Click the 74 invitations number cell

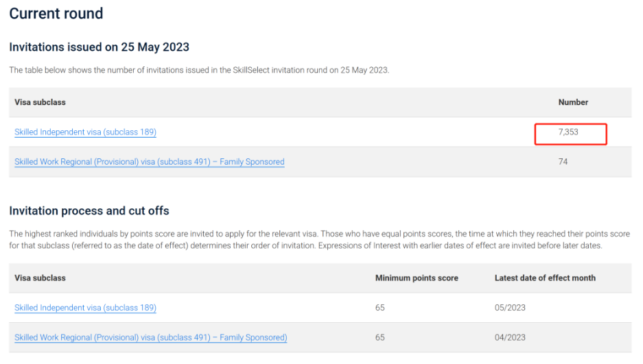pos(563,162)
